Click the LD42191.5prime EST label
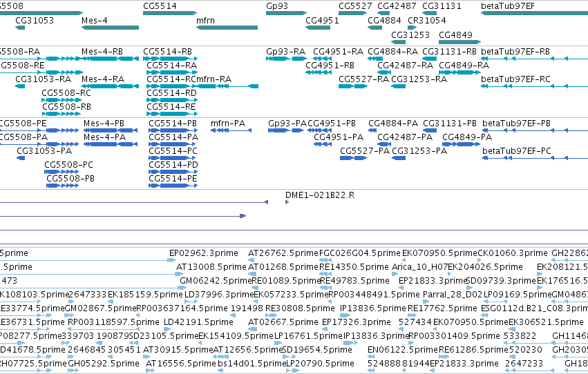This screenshot has height=374, width=588. coord(199,322)
